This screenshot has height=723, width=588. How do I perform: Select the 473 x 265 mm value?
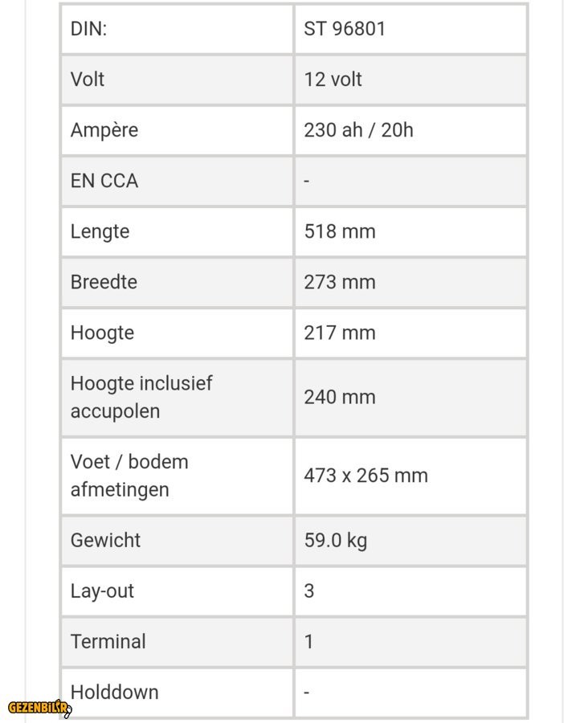(365, 476)
